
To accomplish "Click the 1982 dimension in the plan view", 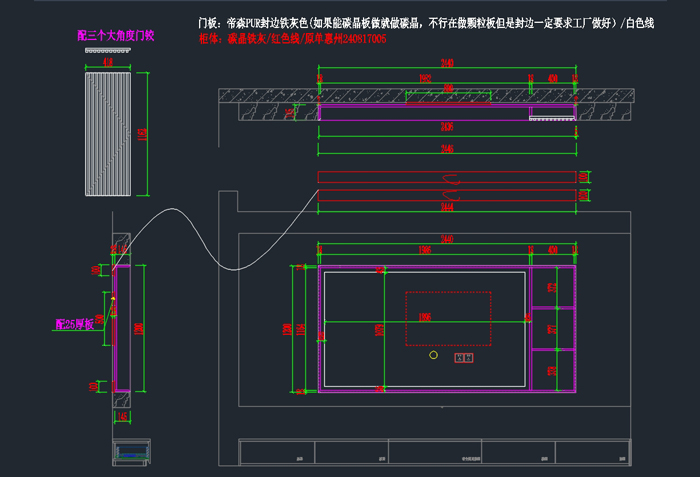I will coord(425,79).
